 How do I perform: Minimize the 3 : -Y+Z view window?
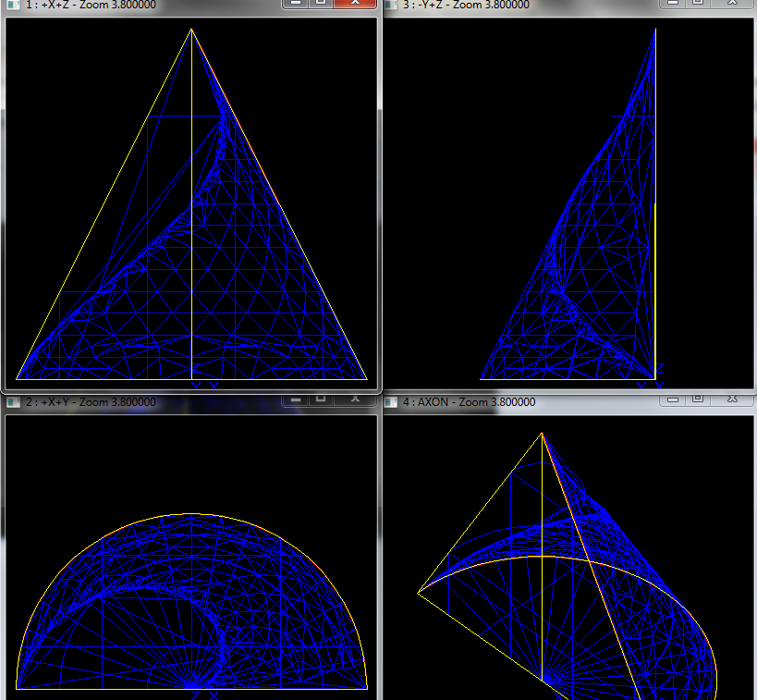pos(673,4)
